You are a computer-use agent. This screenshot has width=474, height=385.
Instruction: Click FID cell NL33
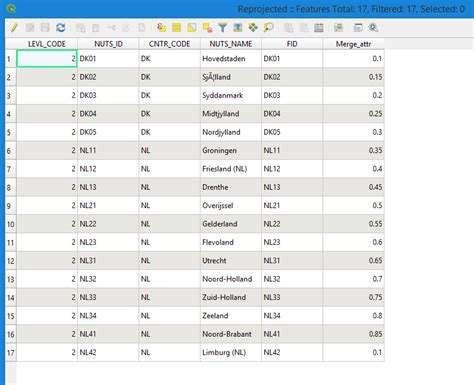click(292, 297)
